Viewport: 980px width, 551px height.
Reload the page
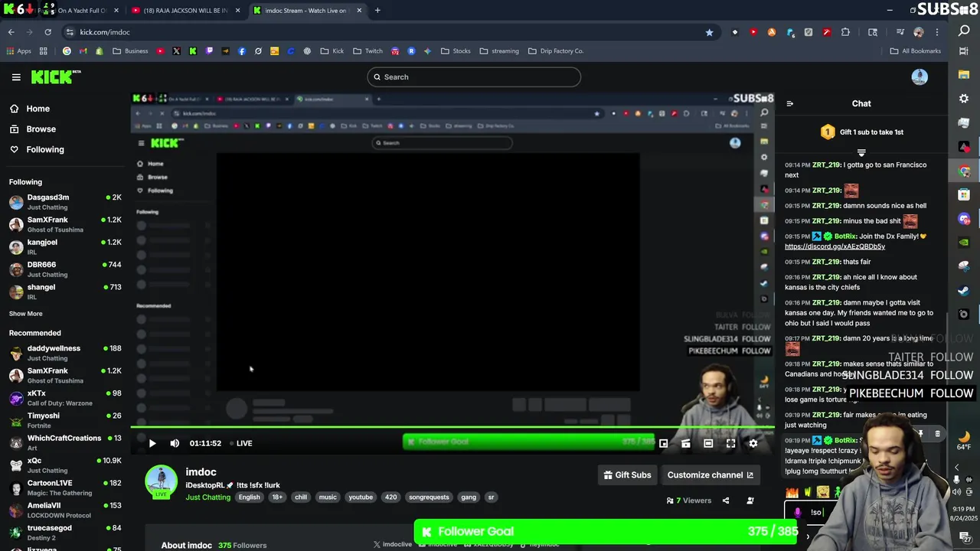pyautogui.click(x=47, y=32)
